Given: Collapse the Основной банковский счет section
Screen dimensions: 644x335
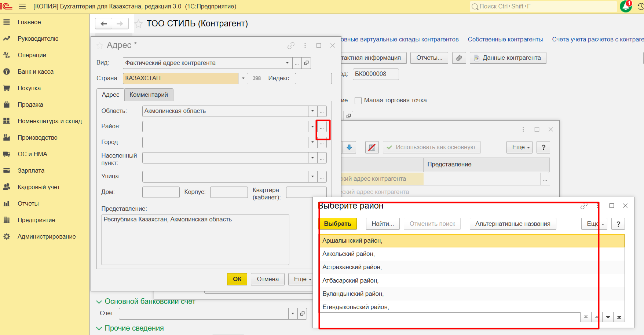Looking at the screenshot, I should point(99,302).
